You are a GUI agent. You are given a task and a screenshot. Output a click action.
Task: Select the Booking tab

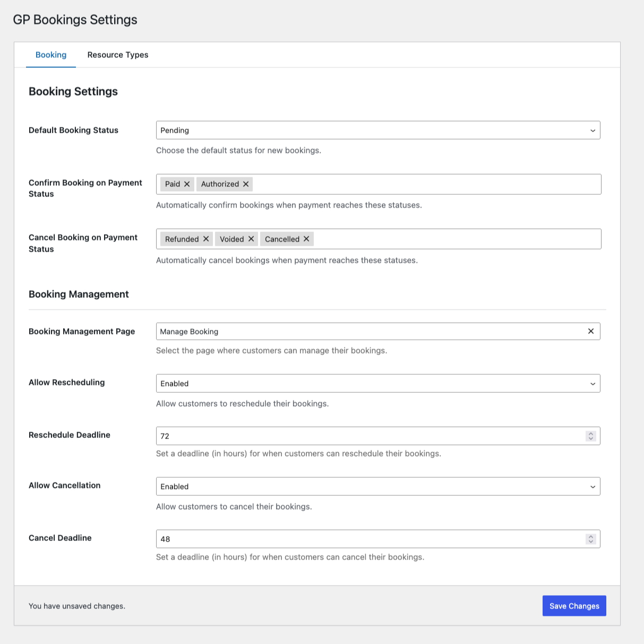[x=51, y=55]
